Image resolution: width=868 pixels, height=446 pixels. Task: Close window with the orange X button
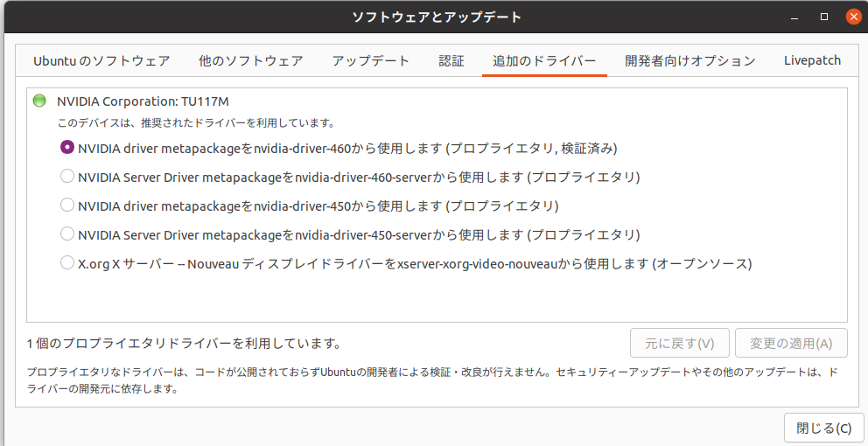click(x=852, y=17)
